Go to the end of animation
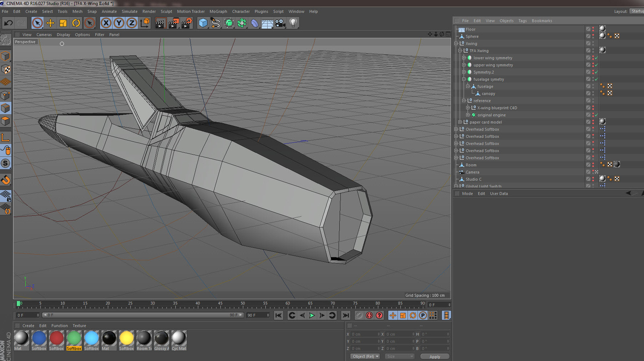644x361 pixels. click(x=346, y=316)
